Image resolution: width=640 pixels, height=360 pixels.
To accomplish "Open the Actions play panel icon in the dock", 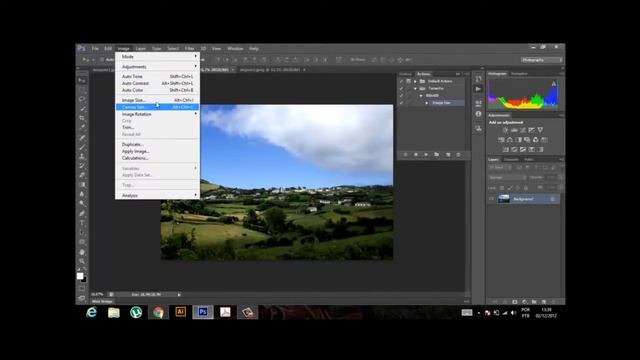I will click(x=478, y=89).
